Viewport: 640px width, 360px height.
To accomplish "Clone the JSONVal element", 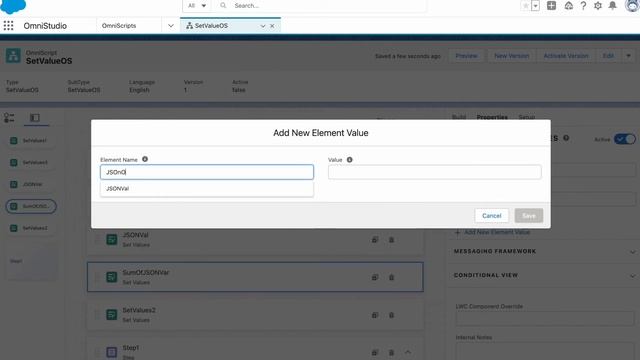I will pos(375,240).
